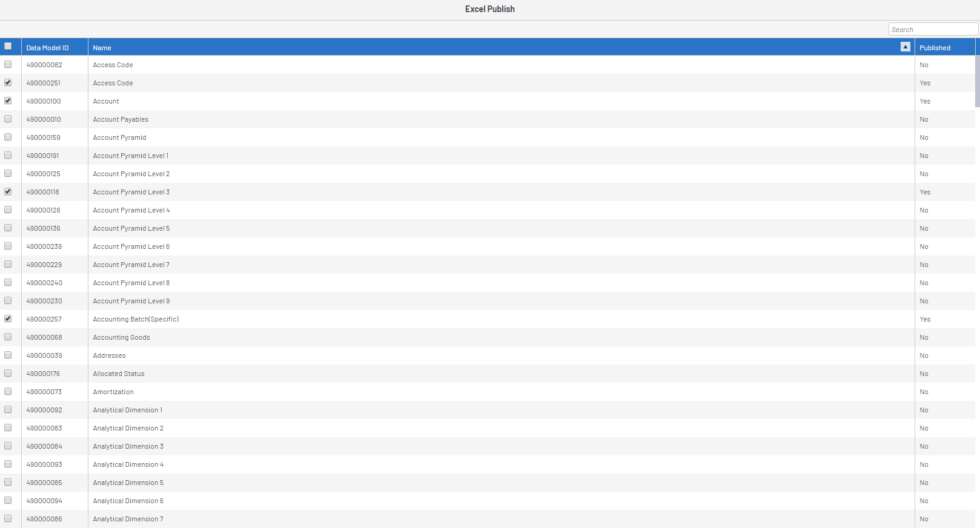Check the box for 490000082 Access Code

(8, 64)
